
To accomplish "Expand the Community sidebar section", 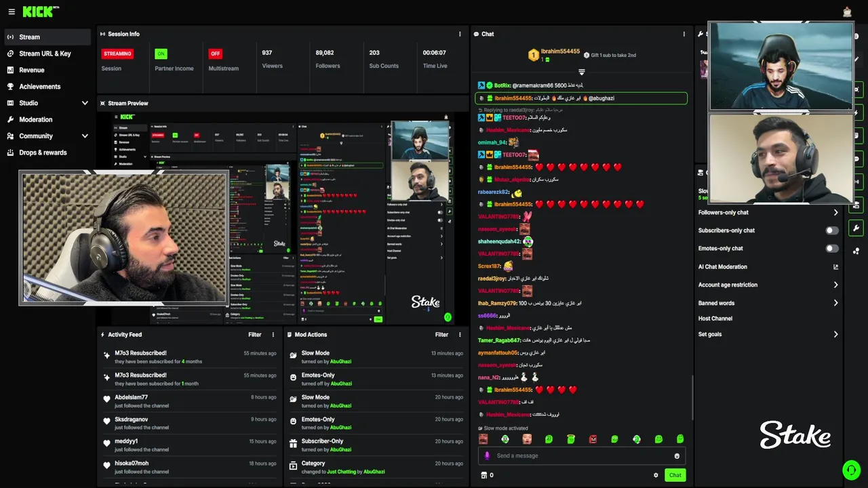I will click(x=85, y=136).
